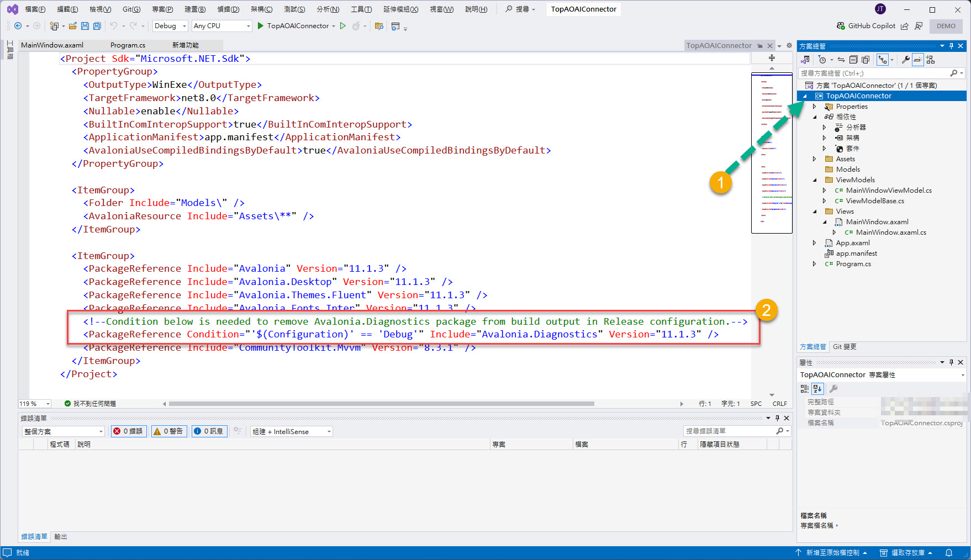Start debugging TopAOAIConnector with green play button
Screen dimensions: 971x560
pyautogui.click(x=261, y=26)
